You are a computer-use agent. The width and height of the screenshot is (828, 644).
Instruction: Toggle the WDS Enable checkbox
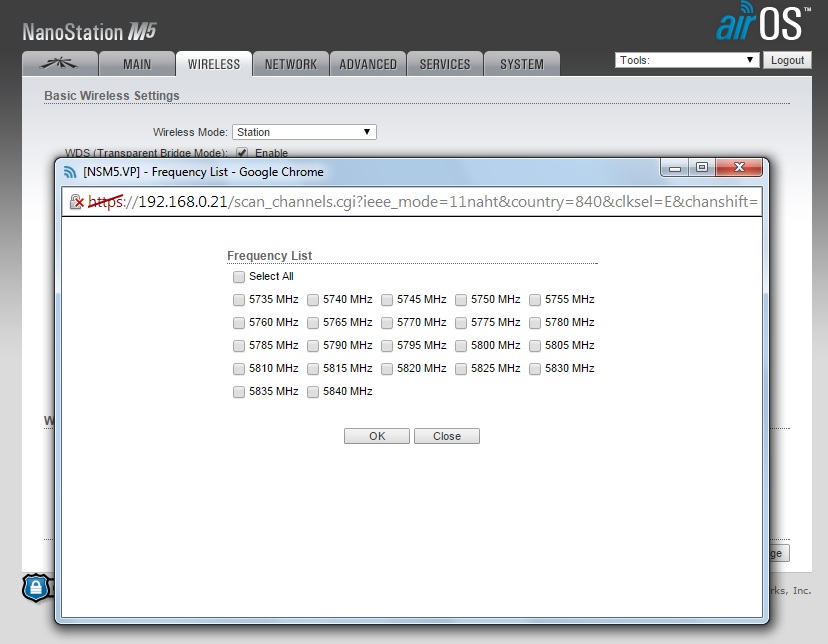point(242,153)
